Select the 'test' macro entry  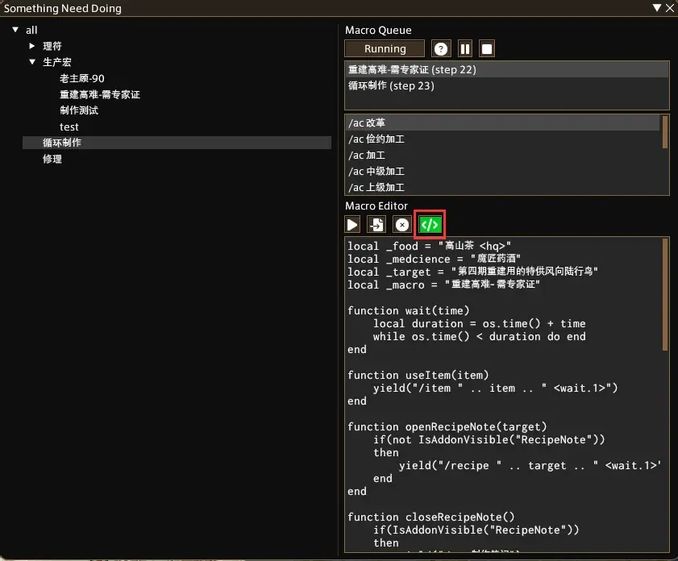(x=69, y=127)
